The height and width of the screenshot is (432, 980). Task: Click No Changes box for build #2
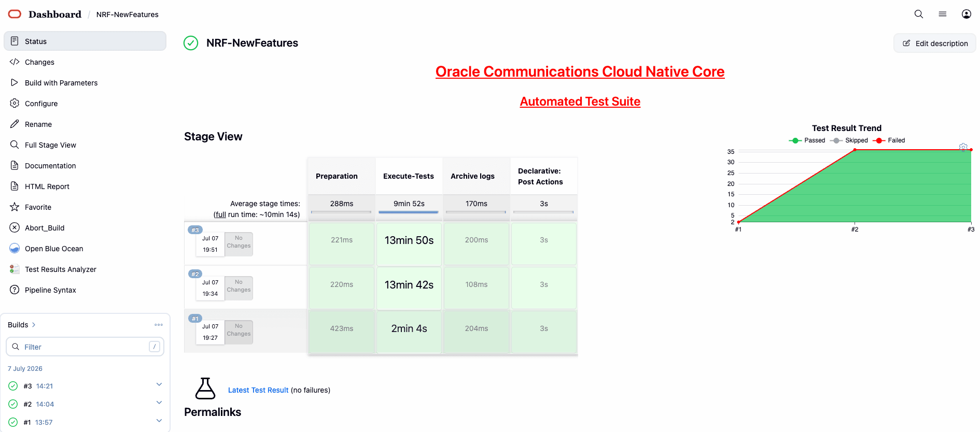click(x=239, y=288)
